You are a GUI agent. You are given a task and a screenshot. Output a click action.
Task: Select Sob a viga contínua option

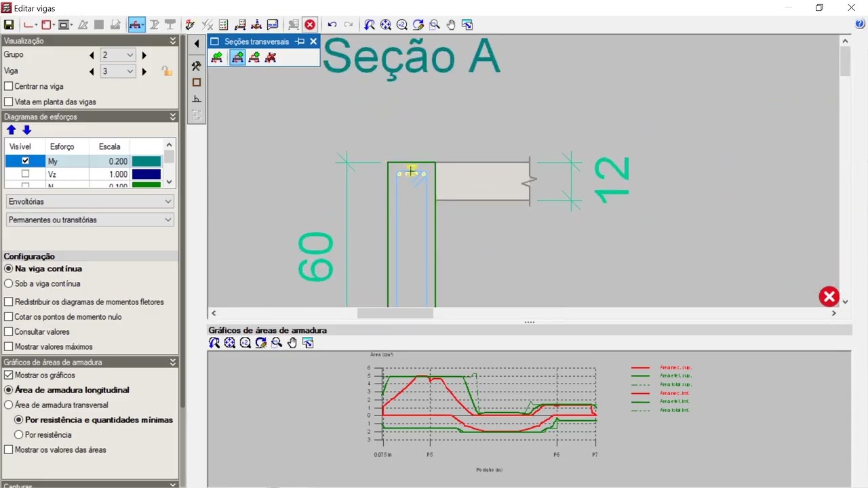(x=9, y=284)
